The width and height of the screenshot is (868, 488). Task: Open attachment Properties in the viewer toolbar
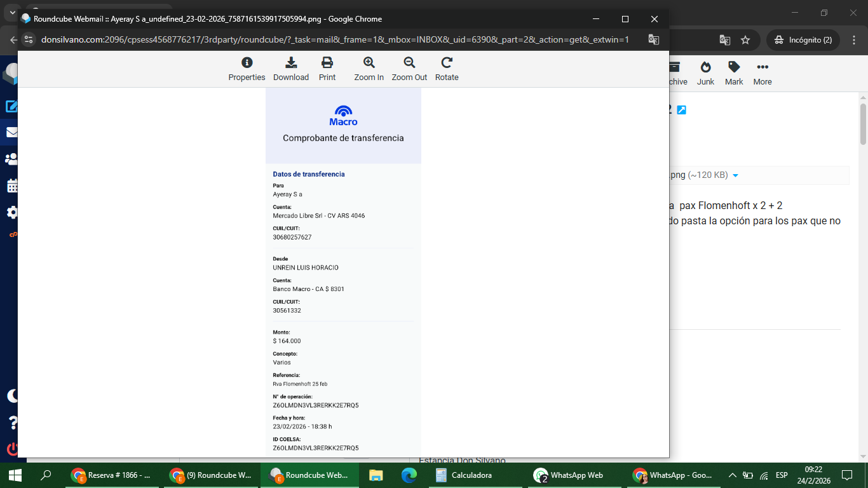[x=247, y=69]
